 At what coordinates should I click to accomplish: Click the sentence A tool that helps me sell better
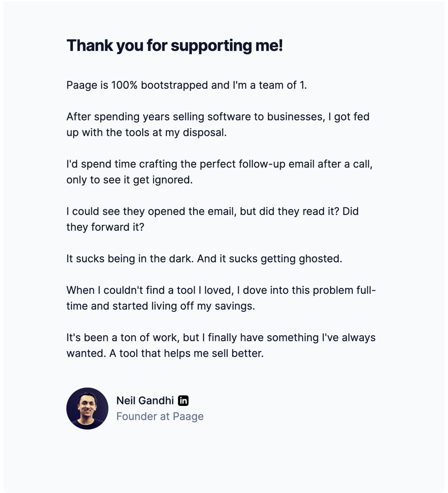click(x=187, y=354)
